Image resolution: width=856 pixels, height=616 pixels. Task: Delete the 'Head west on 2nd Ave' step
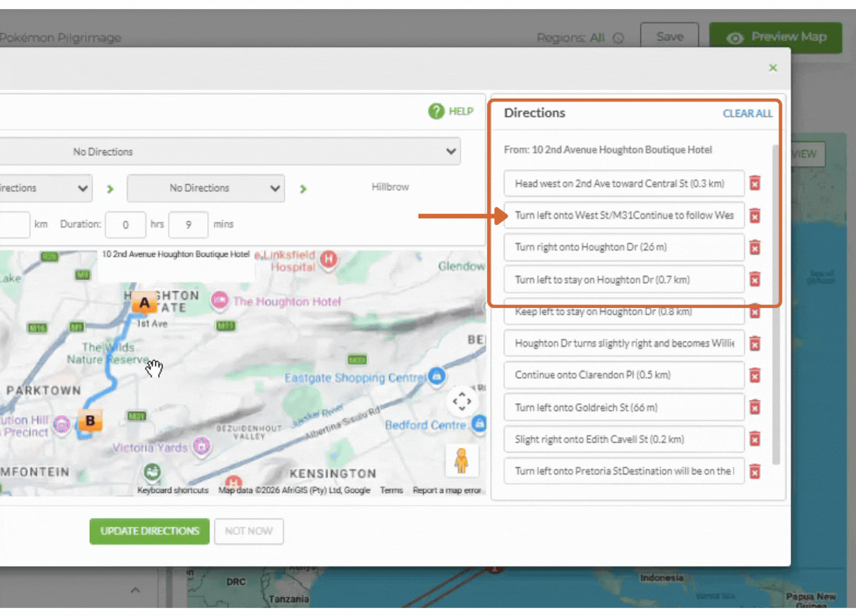coord(754,184)
